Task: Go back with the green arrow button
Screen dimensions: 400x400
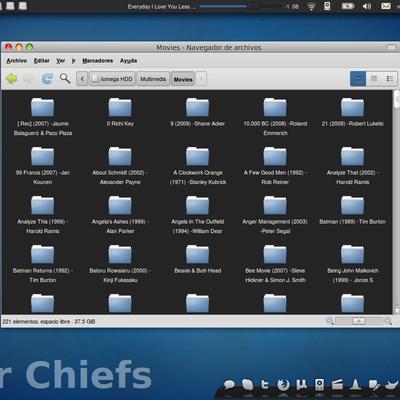Action: tap(11, 79)
